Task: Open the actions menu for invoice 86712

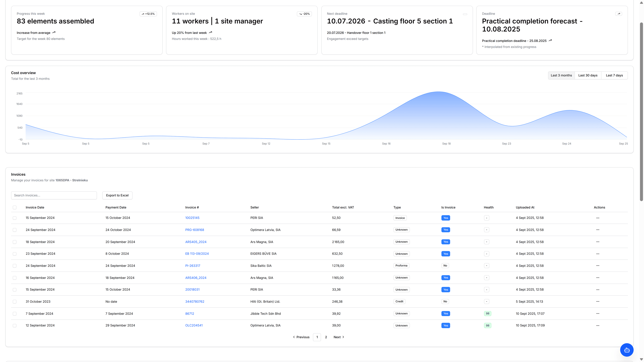Action: pyautogui.click(x=598, y=313)
